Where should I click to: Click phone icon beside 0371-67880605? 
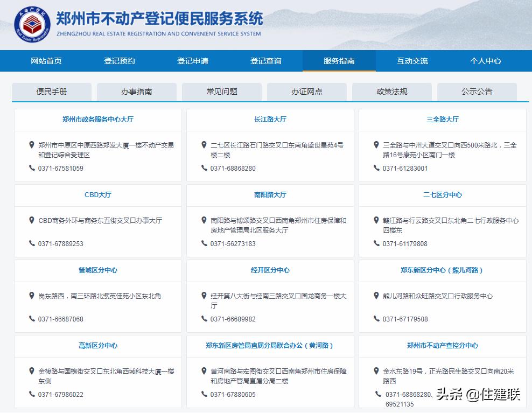click(204, 394)
